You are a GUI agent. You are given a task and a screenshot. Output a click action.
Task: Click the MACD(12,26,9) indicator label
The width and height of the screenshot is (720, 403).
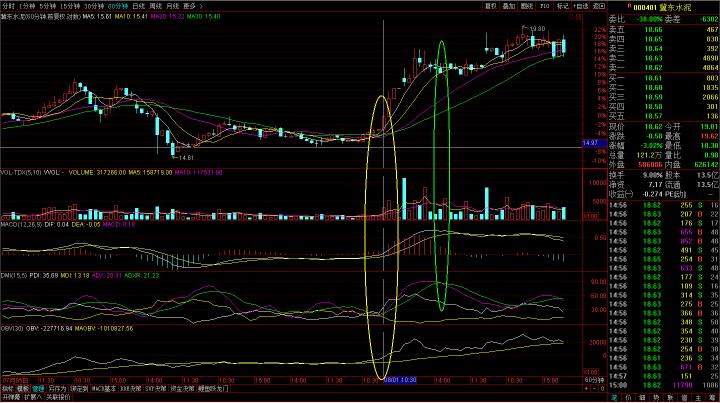[x=20, y=225]
